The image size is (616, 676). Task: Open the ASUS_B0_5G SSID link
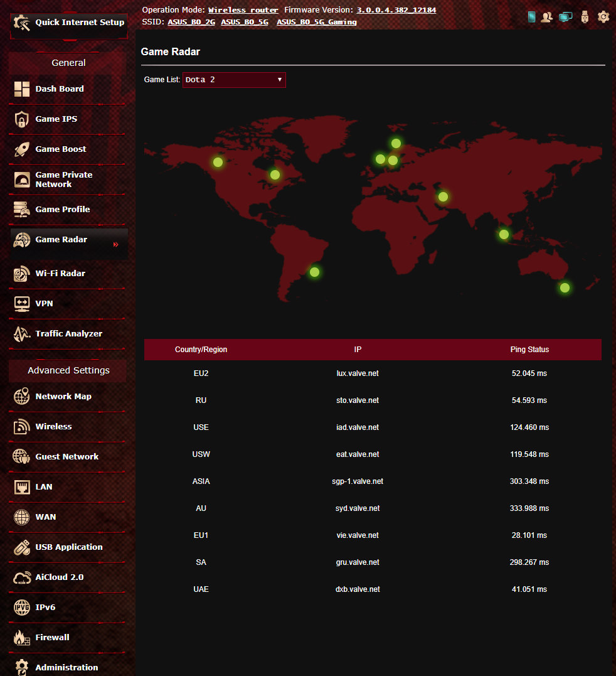pos(245,22)
